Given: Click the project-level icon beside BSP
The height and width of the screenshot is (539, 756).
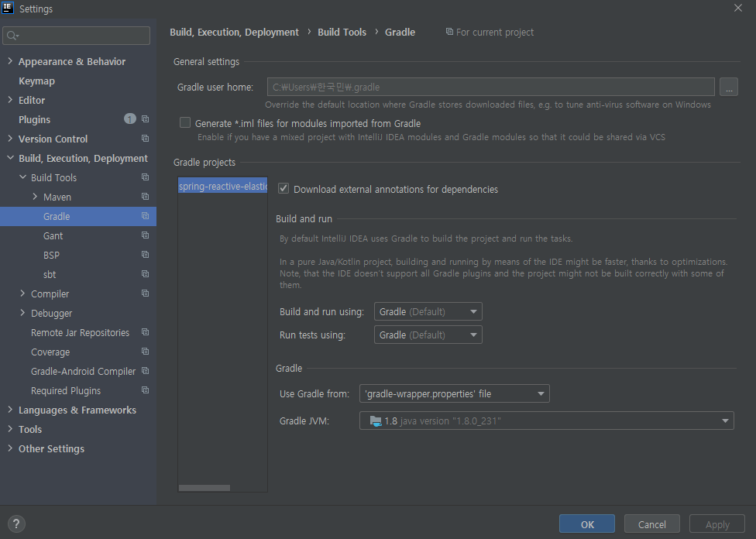Looking at the screenshot, I should click(145, 254).
